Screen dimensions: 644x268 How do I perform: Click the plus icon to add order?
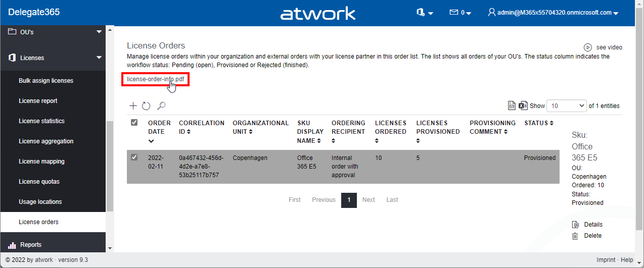pyautogui.click(x=133, y=106)
